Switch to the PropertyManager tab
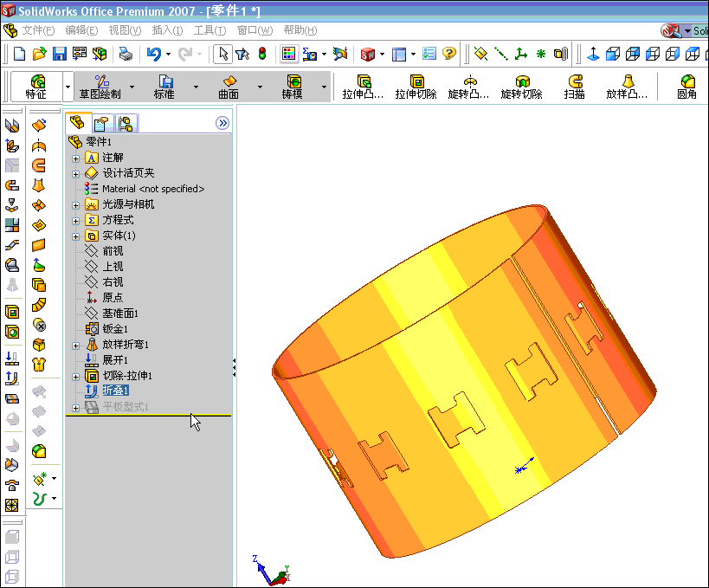This screenshot has width=709, height=588. pos(102,123)
